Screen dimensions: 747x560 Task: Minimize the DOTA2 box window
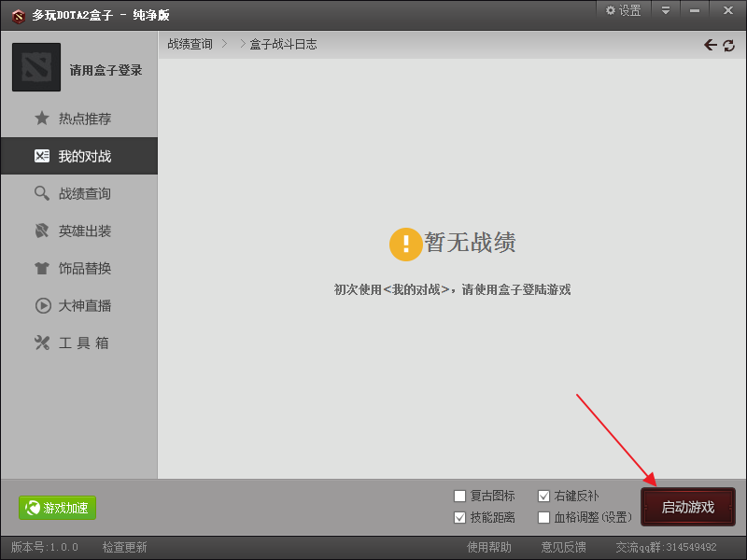pyautogui.click(x=695, y=10)
